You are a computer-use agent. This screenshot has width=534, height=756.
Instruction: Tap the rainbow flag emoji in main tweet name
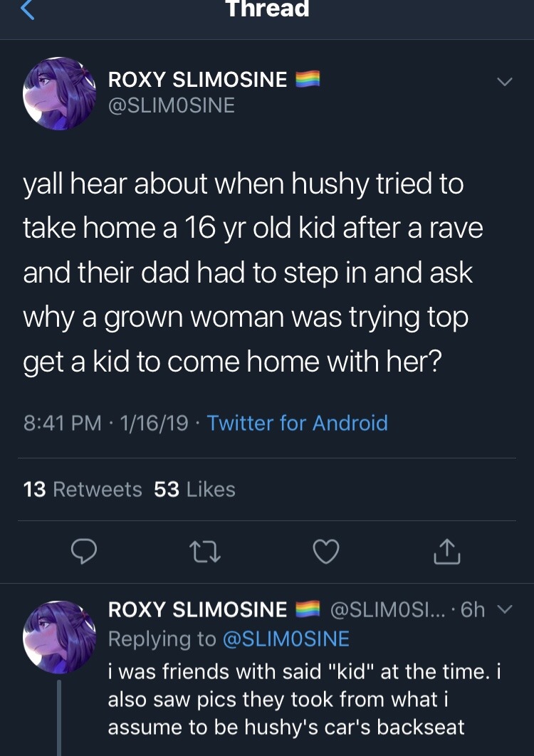[308, 79]
